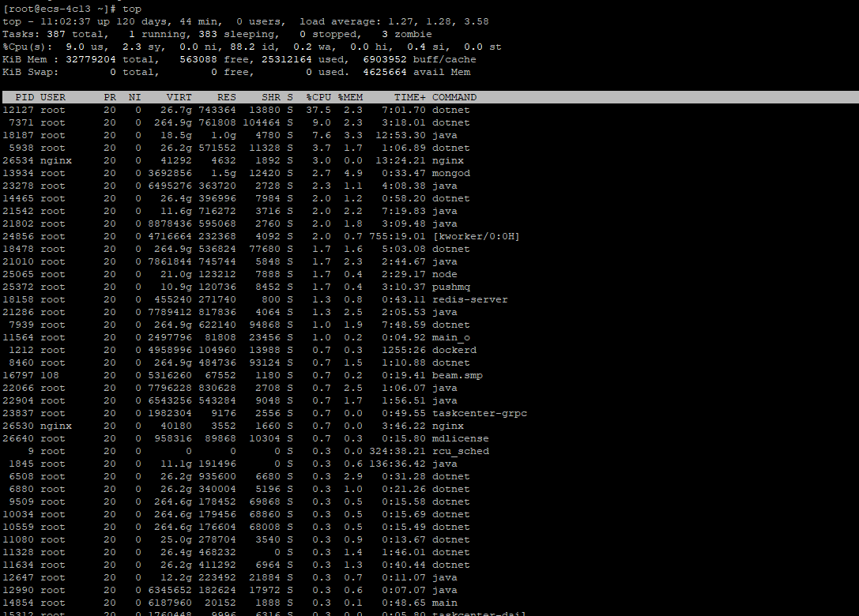Image resolution: width=859 pixels, height=616 pixels.
Task: Click PID 13934 mongod row
Action: click(236, 174)
